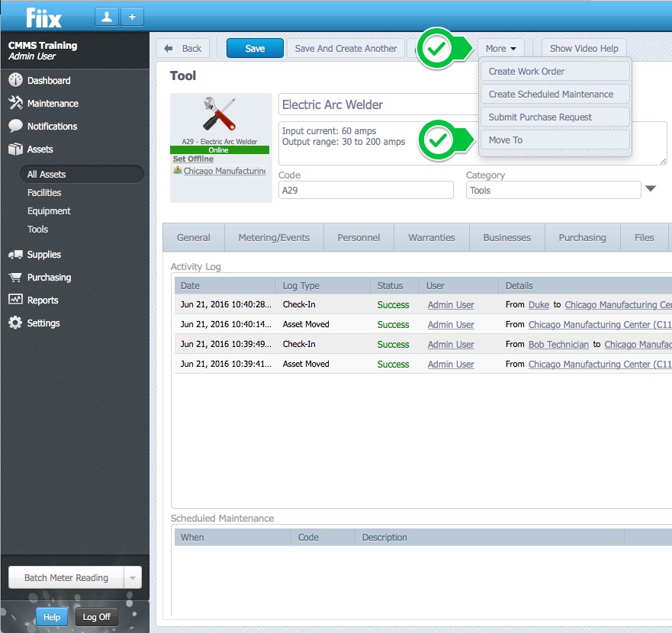Click the Electric Arc Welder tool image
Screen dimensions: 672x633
pyautogui.click(x=220, y=114)
